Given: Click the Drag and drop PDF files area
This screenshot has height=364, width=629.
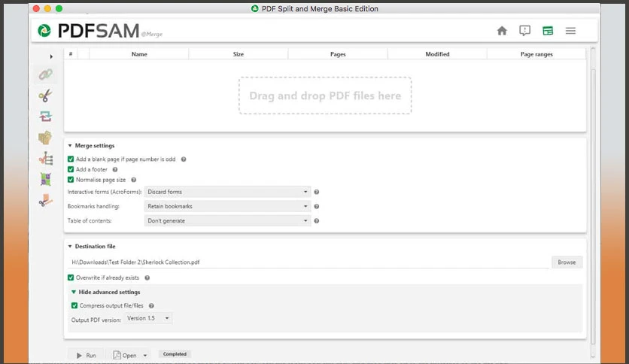Looking at the screenshot, I should coord(325,96).
